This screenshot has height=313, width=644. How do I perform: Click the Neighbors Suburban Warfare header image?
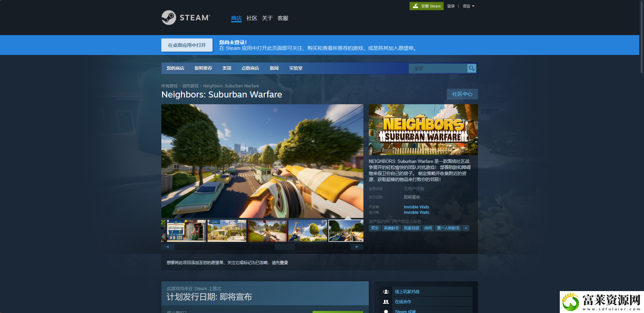tap(423, 130)
